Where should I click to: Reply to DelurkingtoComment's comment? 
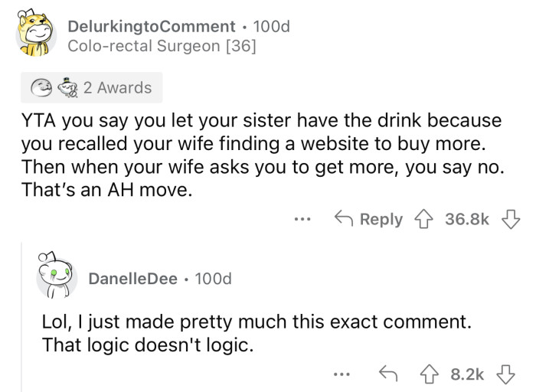[x=371, y=220]
